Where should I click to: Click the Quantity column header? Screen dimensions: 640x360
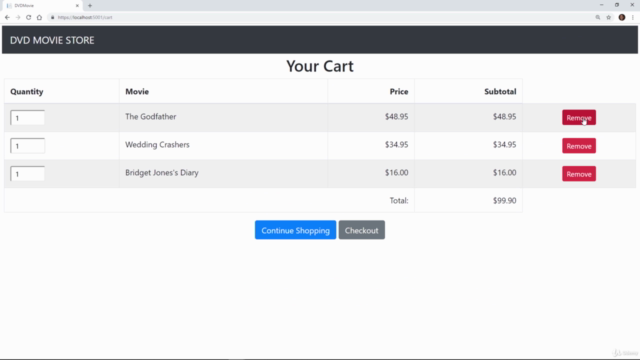coord(27,92)
